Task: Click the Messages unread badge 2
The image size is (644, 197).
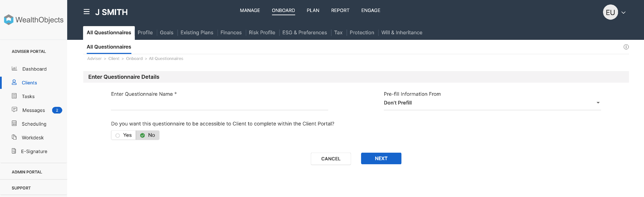Action: 57,110
